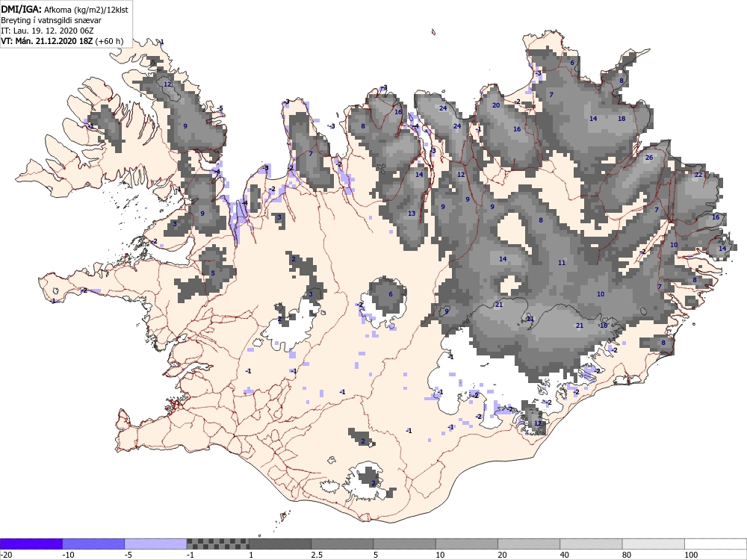Viewport: 747px width, 560px height.
Task: Click the map value label "5" in the west
Action: tap(213, 273)
